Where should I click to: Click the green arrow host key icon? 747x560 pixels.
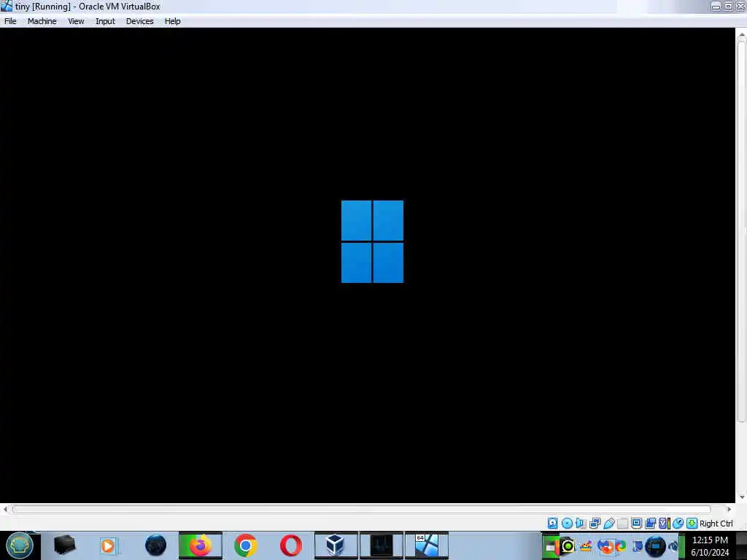(692, 524)
